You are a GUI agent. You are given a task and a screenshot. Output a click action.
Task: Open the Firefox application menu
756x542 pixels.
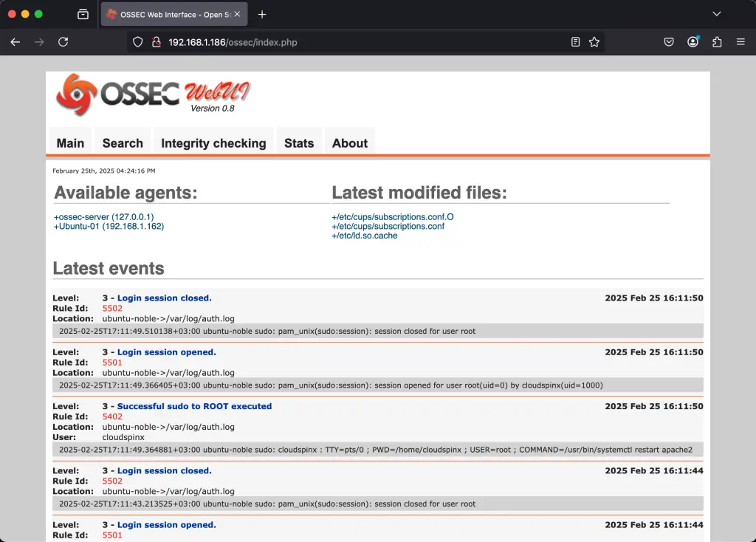click(741, 42)
